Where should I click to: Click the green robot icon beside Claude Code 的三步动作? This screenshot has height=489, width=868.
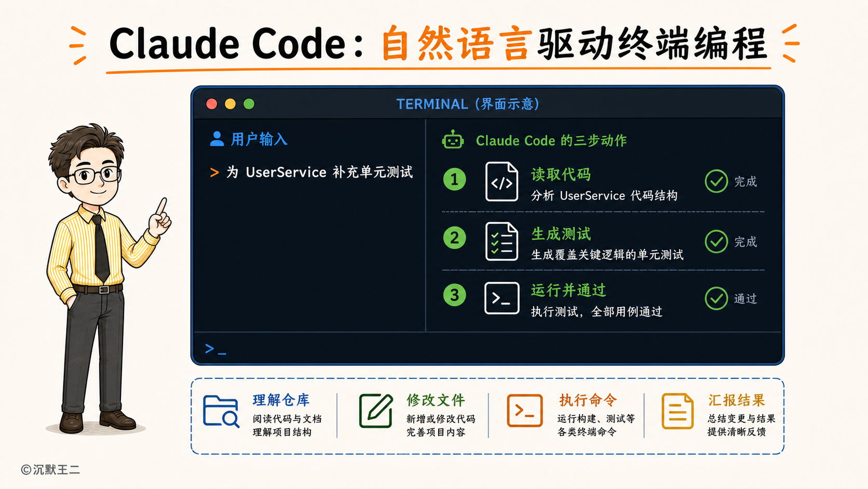[x=453, y=139]
